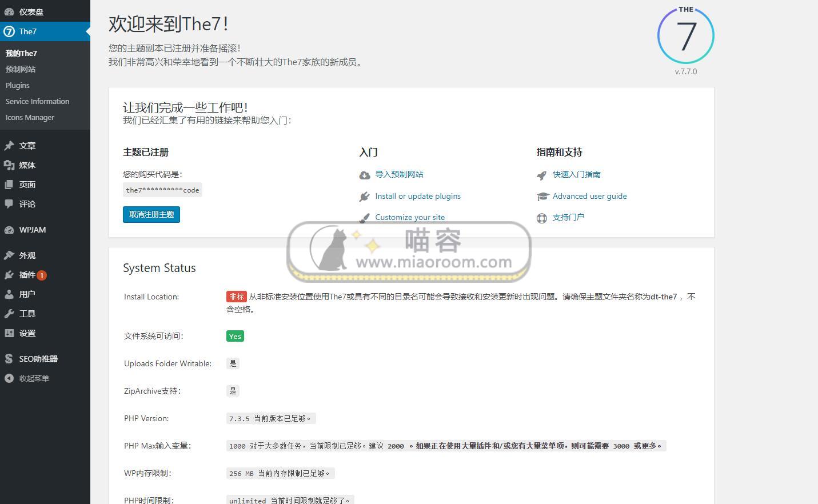
Task: Click the pages icon next to 页面
Action: click(x=9, y=185)
